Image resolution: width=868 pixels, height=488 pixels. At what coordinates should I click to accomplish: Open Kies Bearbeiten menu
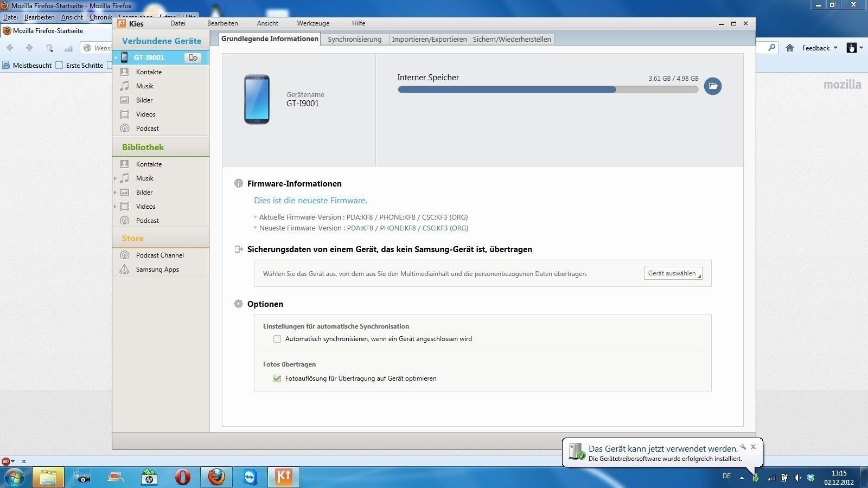pyautogui.click(x=222, y=23)
